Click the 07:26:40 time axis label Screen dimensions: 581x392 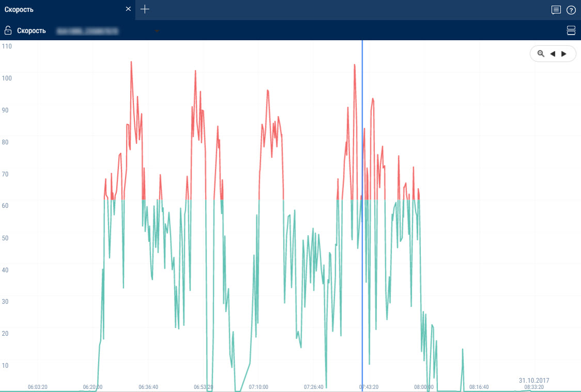coord(313,387)
